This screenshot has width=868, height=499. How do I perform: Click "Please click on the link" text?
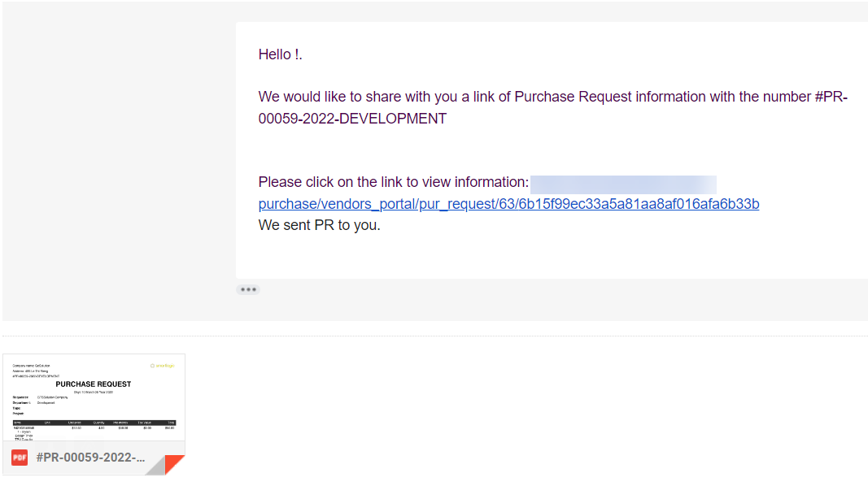click(x=393, y=182)
